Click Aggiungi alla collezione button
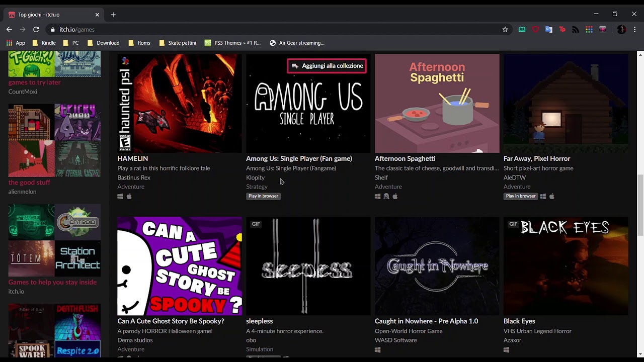This screenshot has width=644, height=362. click(327, 66)
